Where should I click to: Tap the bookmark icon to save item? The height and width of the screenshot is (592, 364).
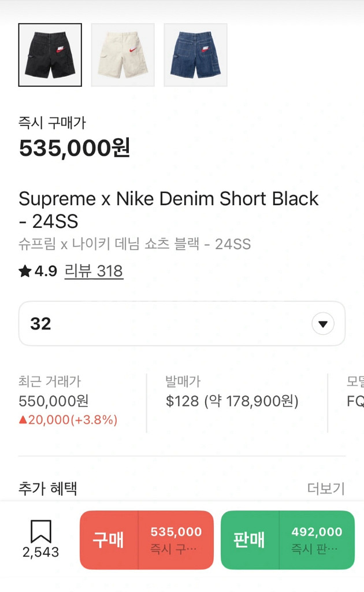41,531
